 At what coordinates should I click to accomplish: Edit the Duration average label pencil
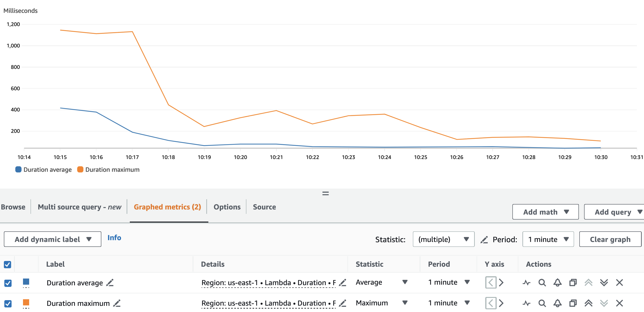coord(110,283)
